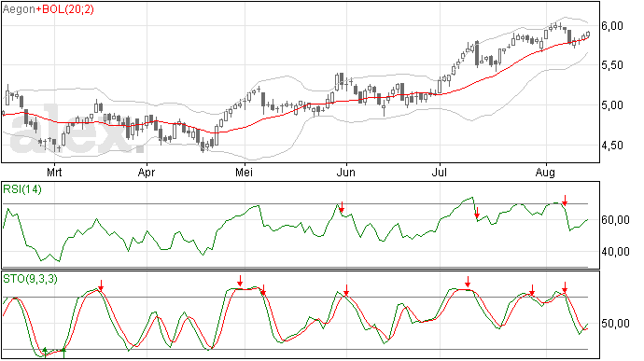Select the stochastic green buy arrow before Mrt
Viewport: 644px width, 361px height.
pos(45,352)
